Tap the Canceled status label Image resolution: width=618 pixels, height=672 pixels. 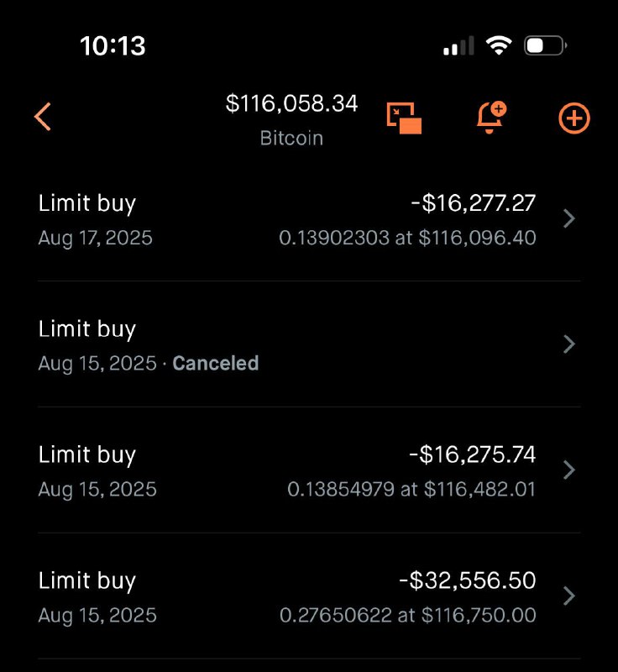pos(216,363)
